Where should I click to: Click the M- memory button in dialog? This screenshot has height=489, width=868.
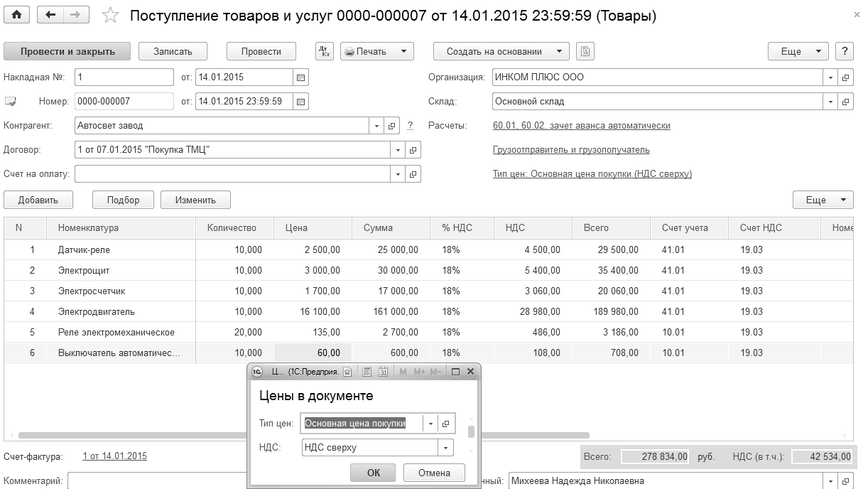click(435, 372)
